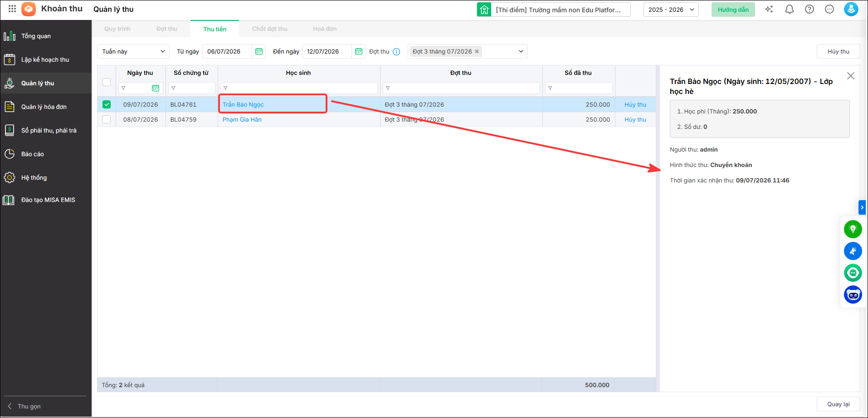Switch to the Chốt đợt thu tab
868x418 pixels.
270,29
